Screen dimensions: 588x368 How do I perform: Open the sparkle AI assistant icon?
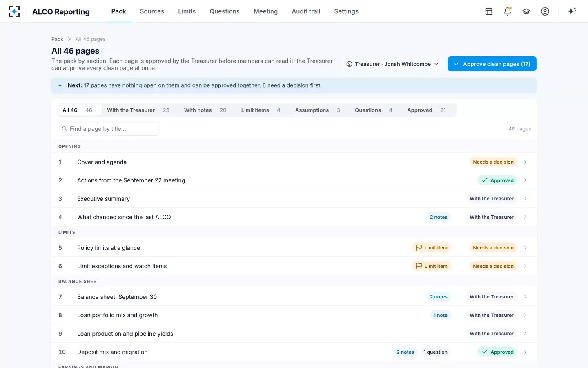(x=572, y=11)
